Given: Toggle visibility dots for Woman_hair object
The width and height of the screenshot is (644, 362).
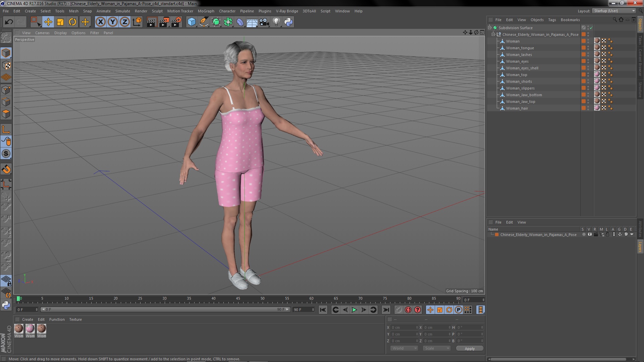Looking at the screenshot, I should (588, 108).
